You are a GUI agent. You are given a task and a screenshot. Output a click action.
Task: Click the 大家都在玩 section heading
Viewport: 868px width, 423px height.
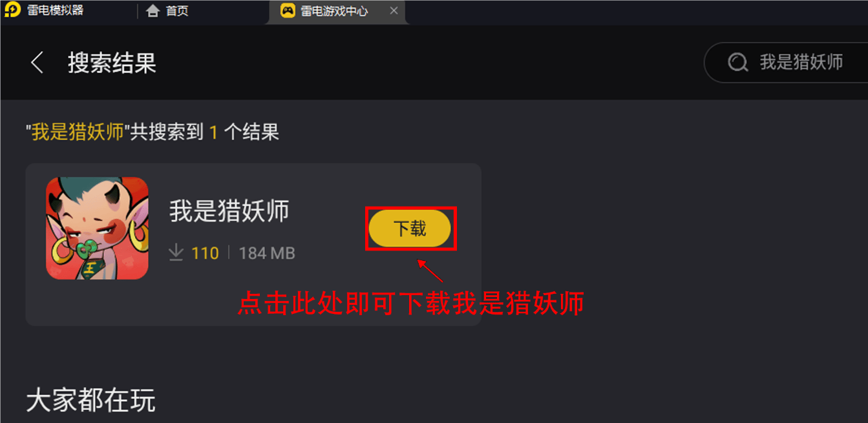pos(90,400)
